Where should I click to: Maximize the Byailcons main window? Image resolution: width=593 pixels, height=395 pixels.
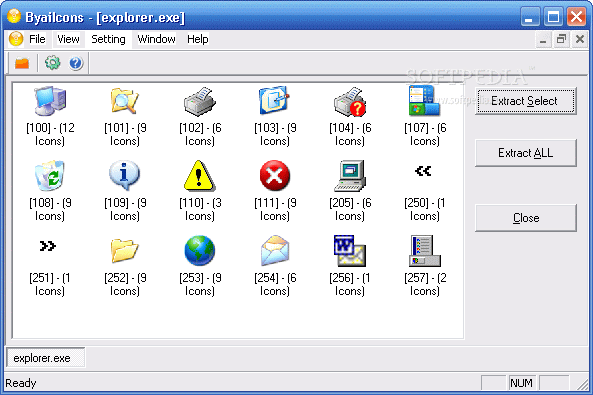tap(553, 17)
